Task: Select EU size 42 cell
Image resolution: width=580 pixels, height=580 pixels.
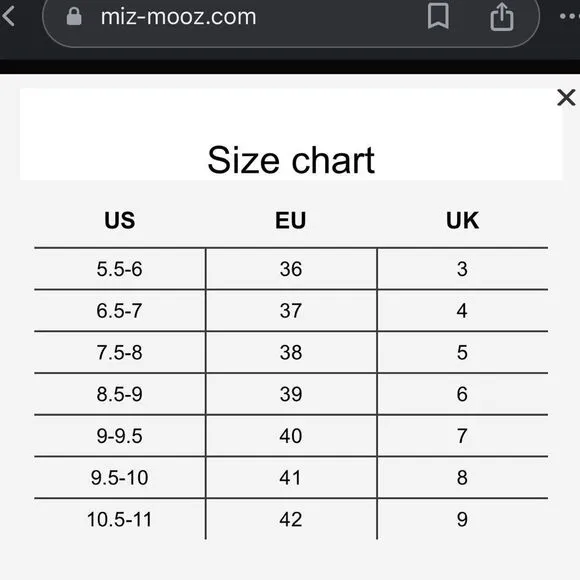Action: pyautogui.click(x=291, y=520)
